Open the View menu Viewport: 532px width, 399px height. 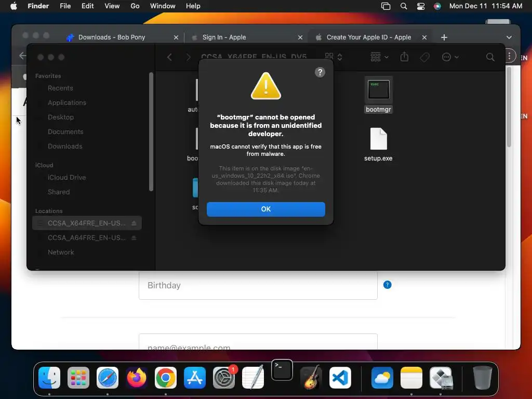tap(112, 6)
